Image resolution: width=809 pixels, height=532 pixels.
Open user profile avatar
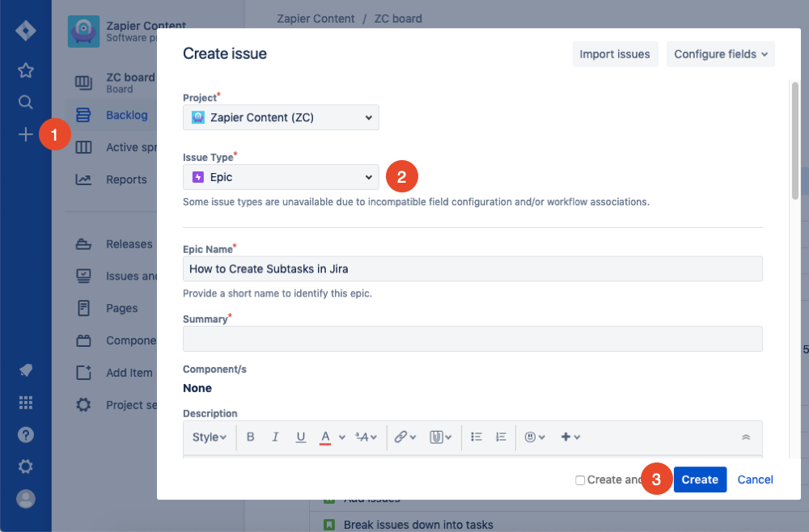tap(25, 499)
